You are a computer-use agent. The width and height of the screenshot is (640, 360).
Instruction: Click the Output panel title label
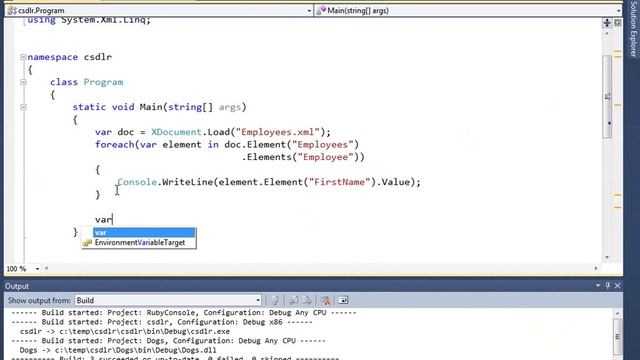(17, 286)
